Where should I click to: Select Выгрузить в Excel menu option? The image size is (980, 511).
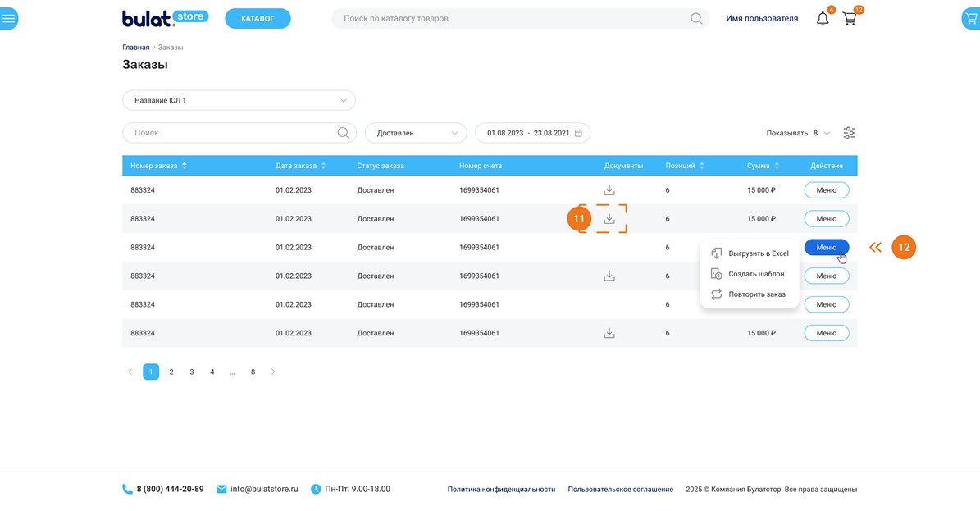[x=758, y=253]
